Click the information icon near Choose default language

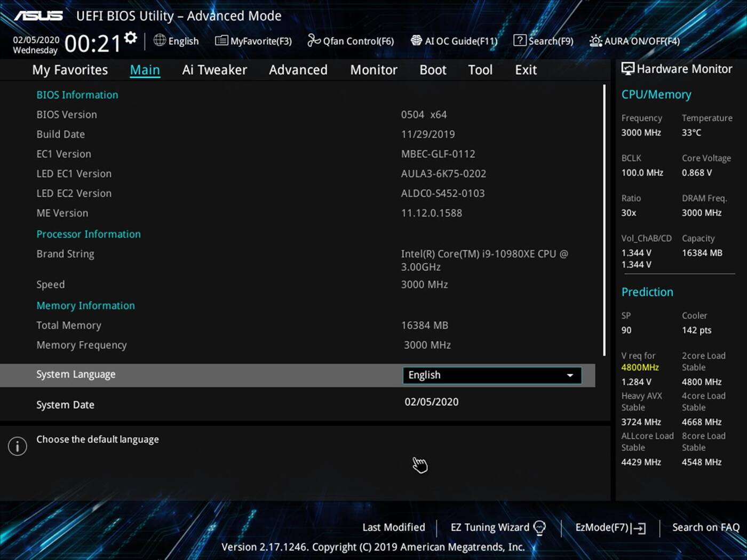[17, 446]
